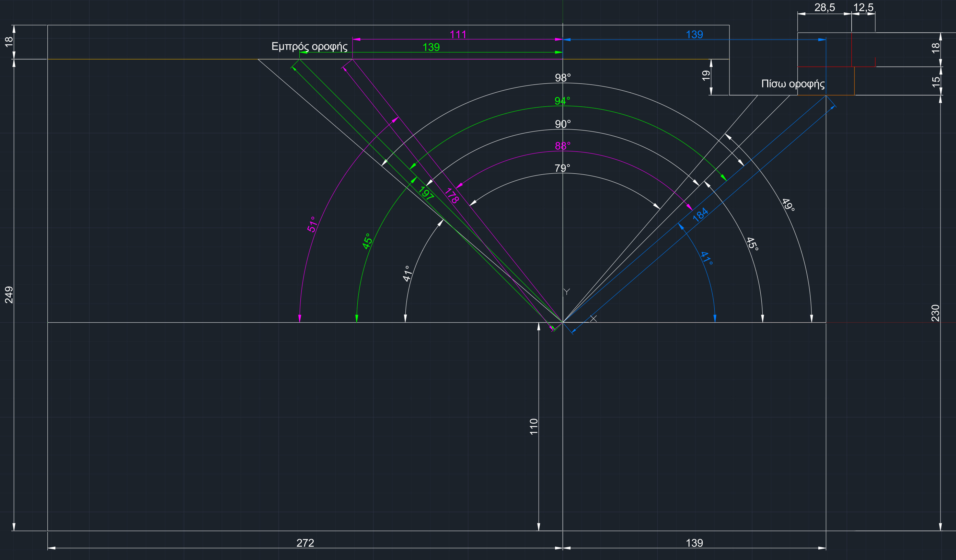The width and height of the screenshot is (956, 560).
Task: Select the Πίσω οροφής text label
Action: pos(793,84)
